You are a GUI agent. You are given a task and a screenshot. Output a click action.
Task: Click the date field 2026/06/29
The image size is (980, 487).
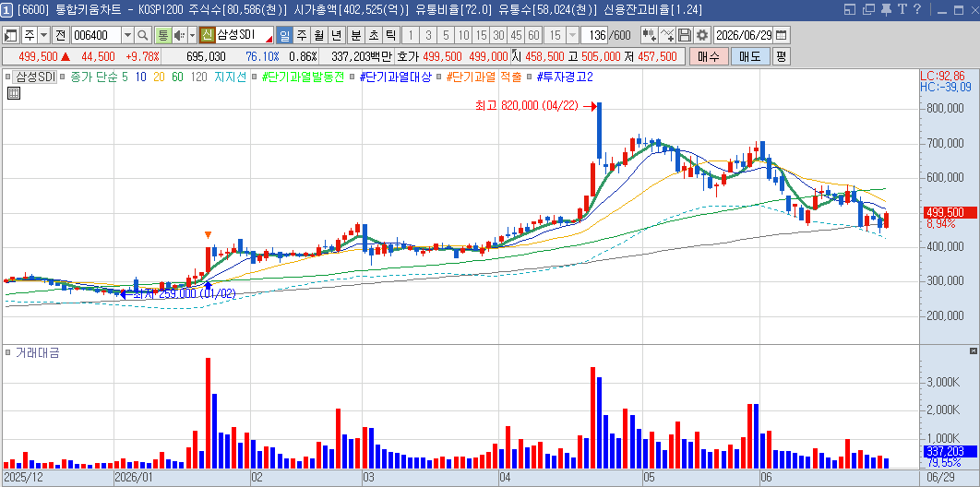tap(743, 35)
